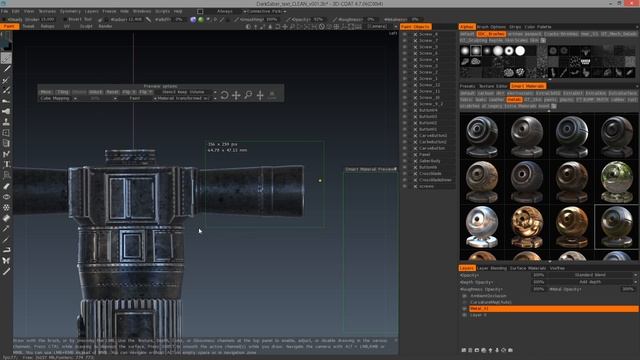Pick the white ring alpha brush

click(509, 51)
